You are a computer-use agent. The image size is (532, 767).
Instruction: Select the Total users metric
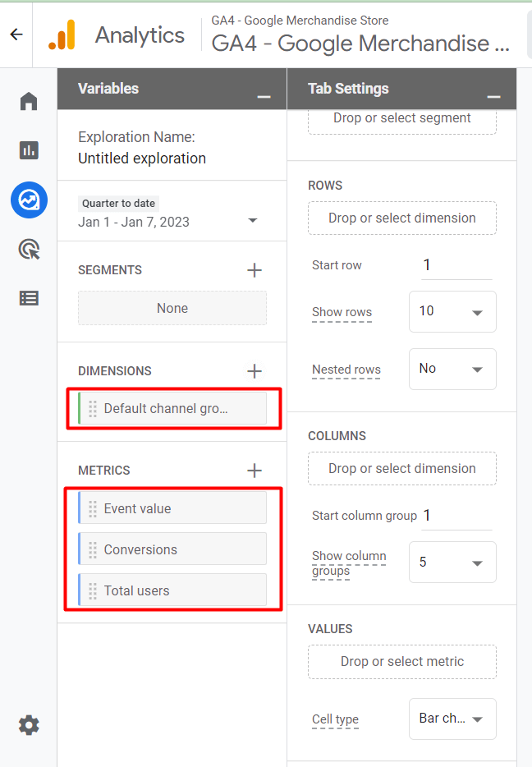[x=172, y=590]
